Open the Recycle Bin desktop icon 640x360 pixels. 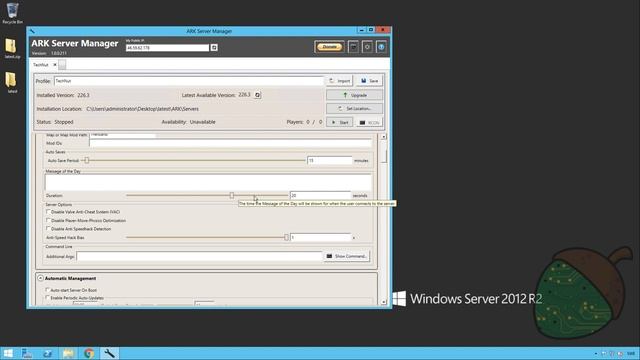click(x=12, y=13)
